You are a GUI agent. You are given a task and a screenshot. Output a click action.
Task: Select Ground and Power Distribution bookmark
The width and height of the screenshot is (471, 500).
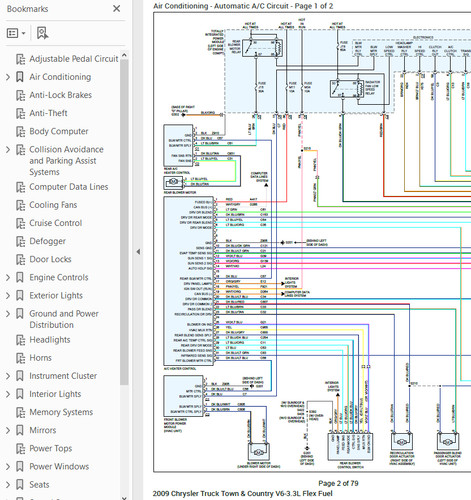(x=64, y=319)
